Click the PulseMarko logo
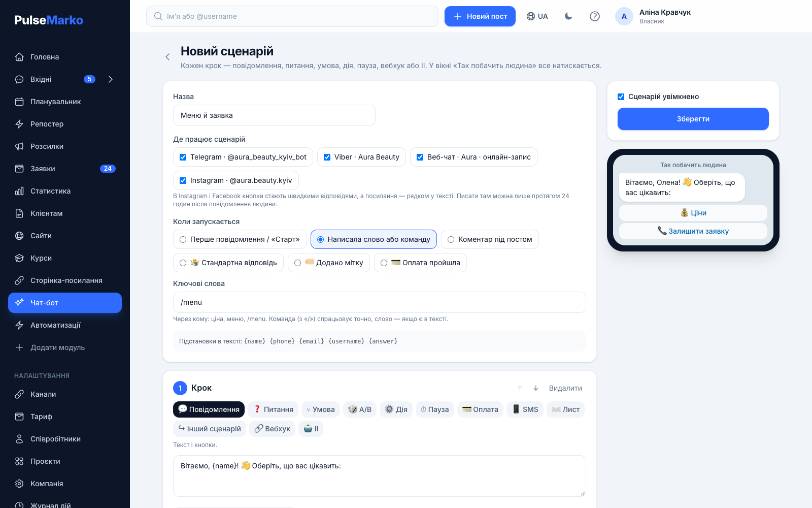The height and width of the screenshot is (508, 812). (49, 20)
